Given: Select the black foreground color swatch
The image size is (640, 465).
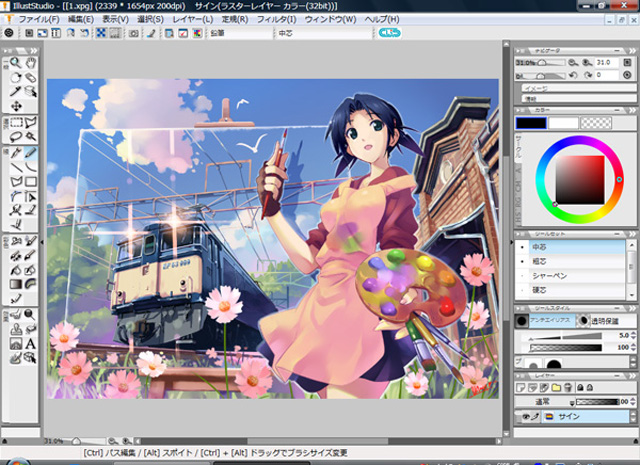Looking at the screenshot, I should [531, 123].
